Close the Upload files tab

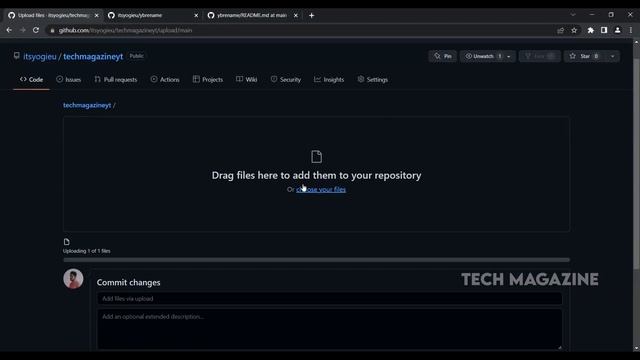(x=96, y=16)
